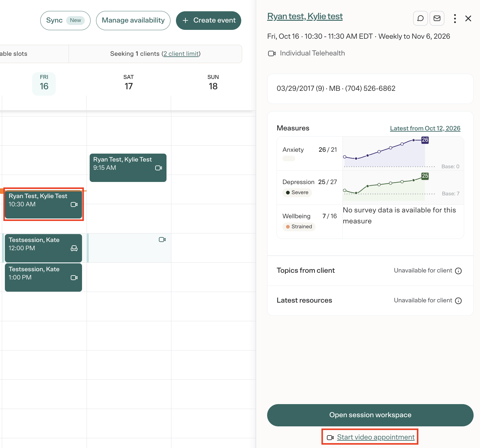The height and width of the screenshot is (448, 480).
Task: Click the Topics from client heading
Action: pos(306,271)
